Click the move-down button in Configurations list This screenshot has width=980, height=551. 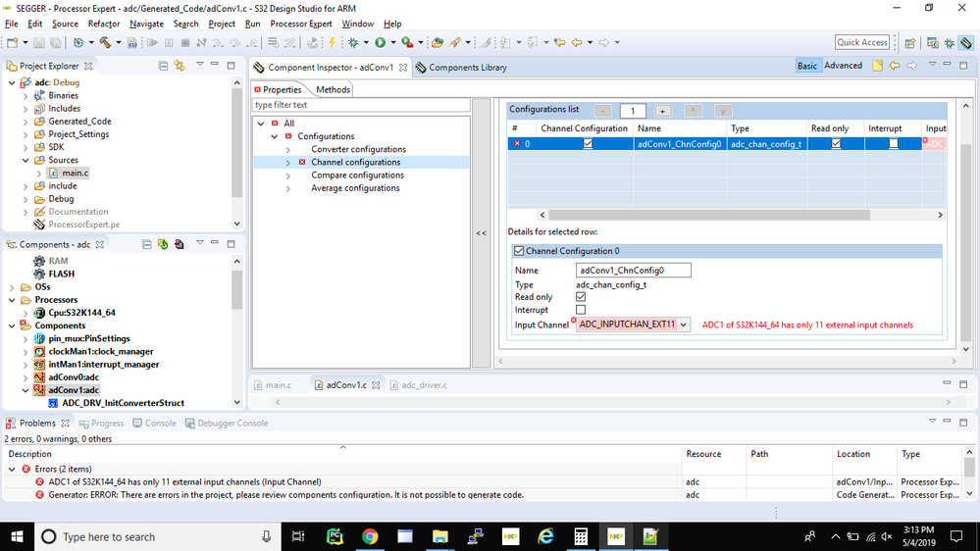pos(723,111)
